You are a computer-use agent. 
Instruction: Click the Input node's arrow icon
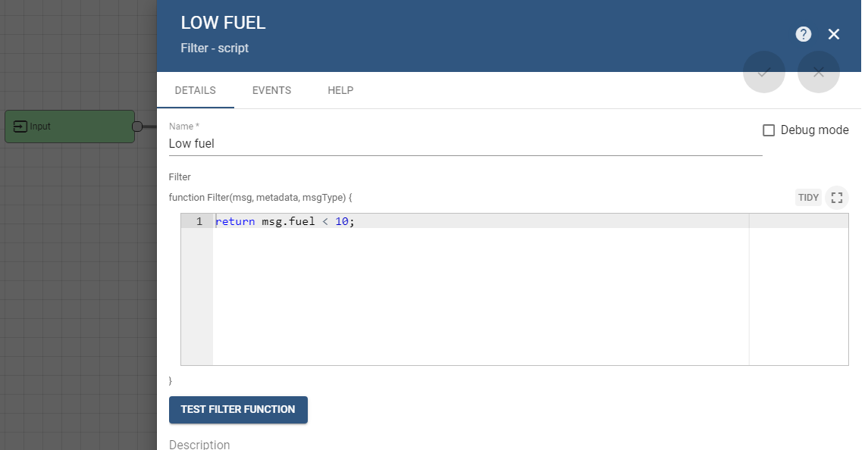20,127
